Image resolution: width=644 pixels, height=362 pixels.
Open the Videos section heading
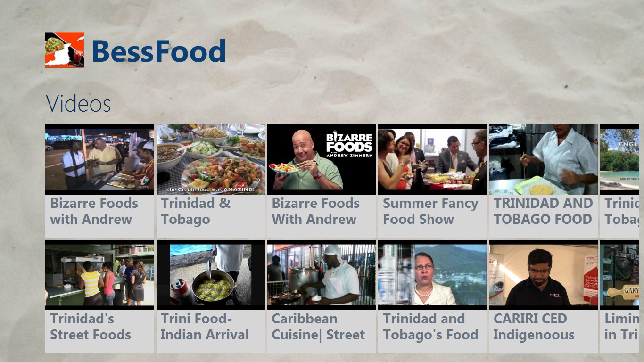pyautogui.click(x=78, y=104)
